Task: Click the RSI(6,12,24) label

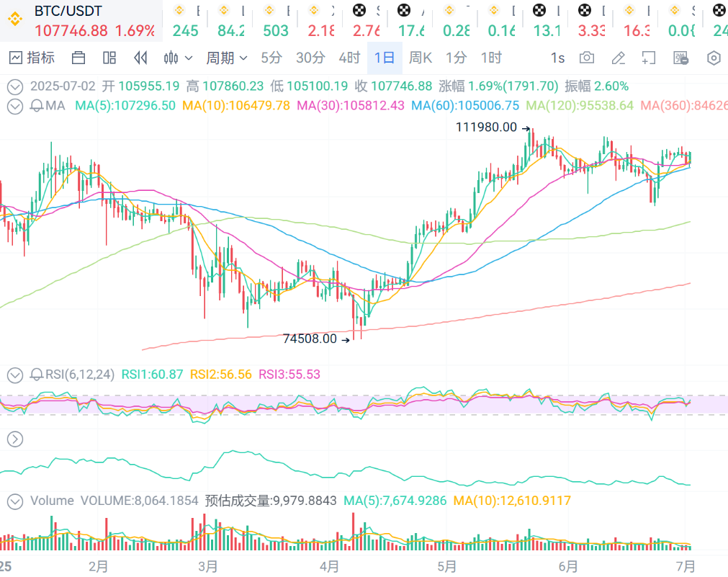Action: pyautogui.click(x=80, y=375)
